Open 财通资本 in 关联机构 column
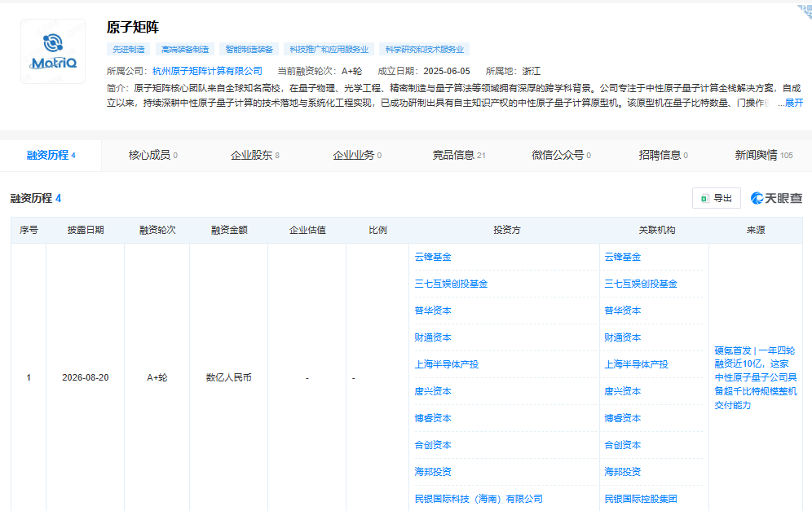 click(623, 337)
